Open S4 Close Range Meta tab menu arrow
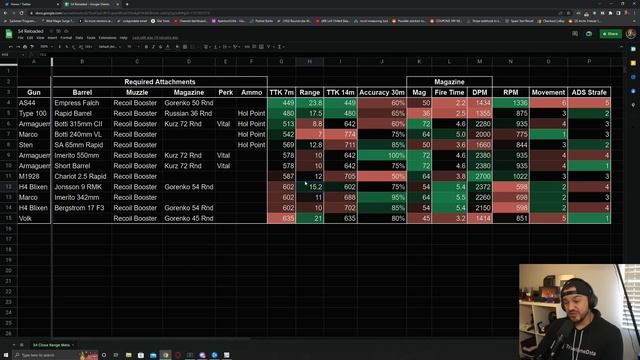The image size is (640, 360). (x=73, y=345)
